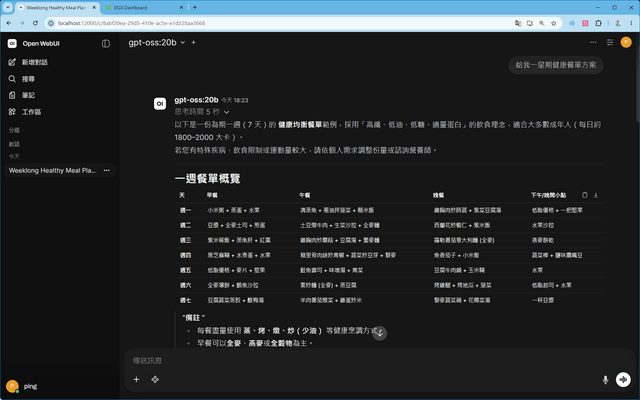
Task: Open a new browser tab
Action: (x=195, y=7)
